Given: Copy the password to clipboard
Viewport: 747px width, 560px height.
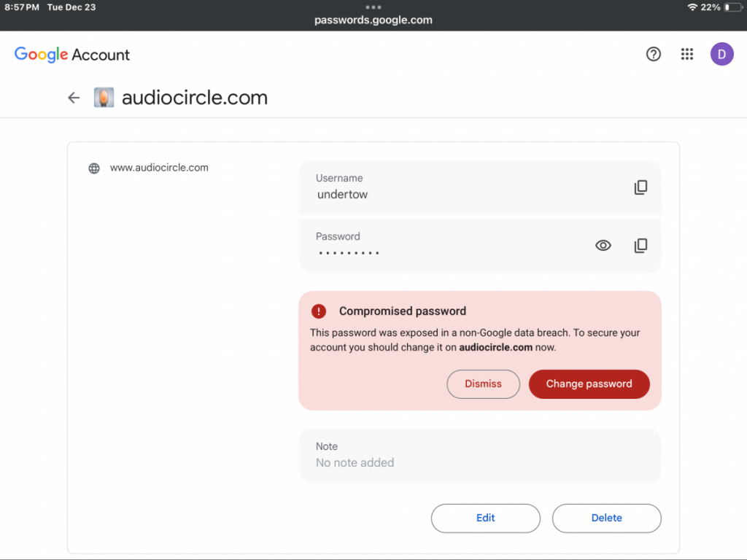Looking at the screenshot, I should tap(640, 246).
